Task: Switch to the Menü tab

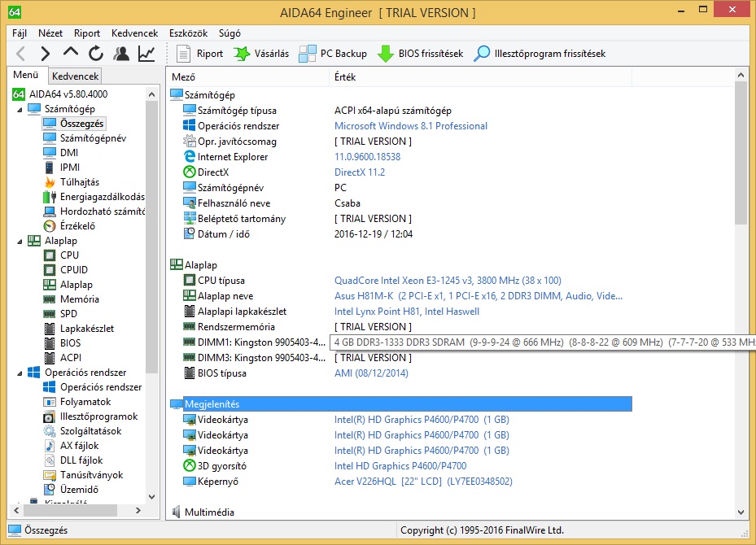Action: tap(26, 75)
